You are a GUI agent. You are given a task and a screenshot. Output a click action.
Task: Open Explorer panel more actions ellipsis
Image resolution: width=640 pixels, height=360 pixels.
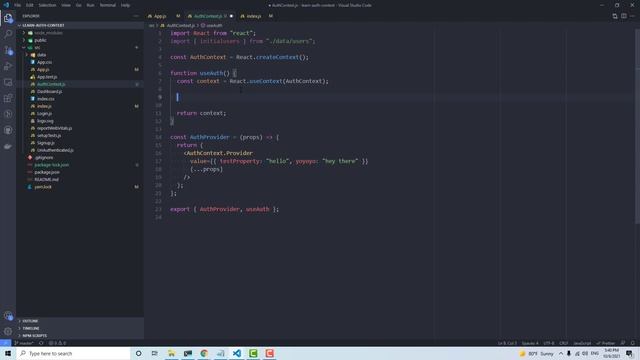pyautogui.click(x=136, y=16)
